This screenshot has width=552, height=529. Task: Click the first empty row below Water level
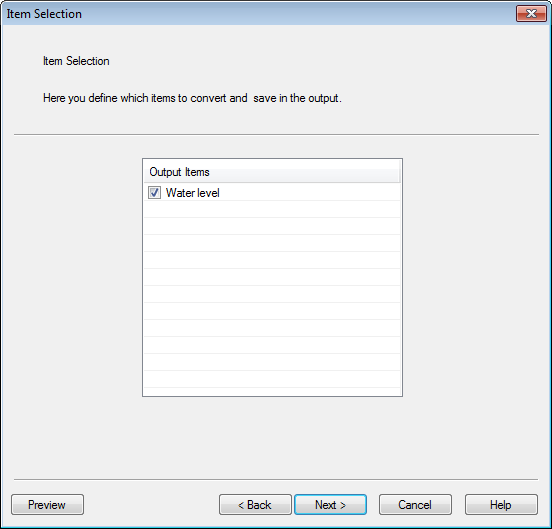(272, 209)
